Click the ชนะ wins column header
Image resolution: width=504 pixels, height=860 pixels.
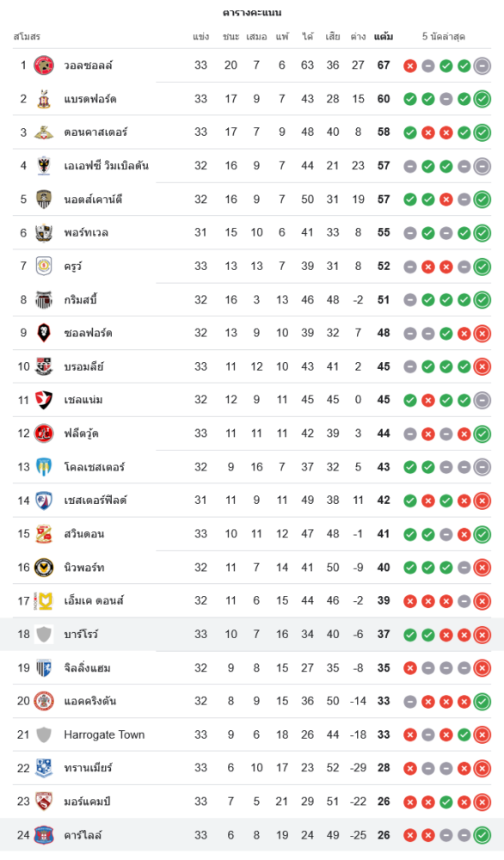pos(230,37)
